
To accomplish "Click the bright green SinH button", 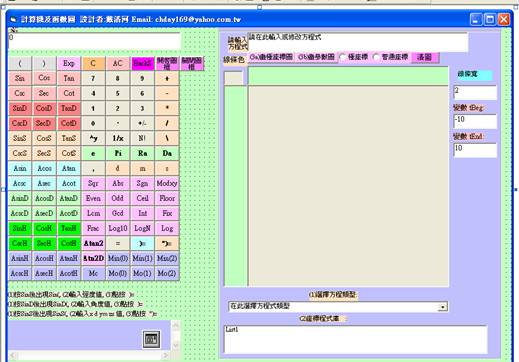I will coord(20,228).
